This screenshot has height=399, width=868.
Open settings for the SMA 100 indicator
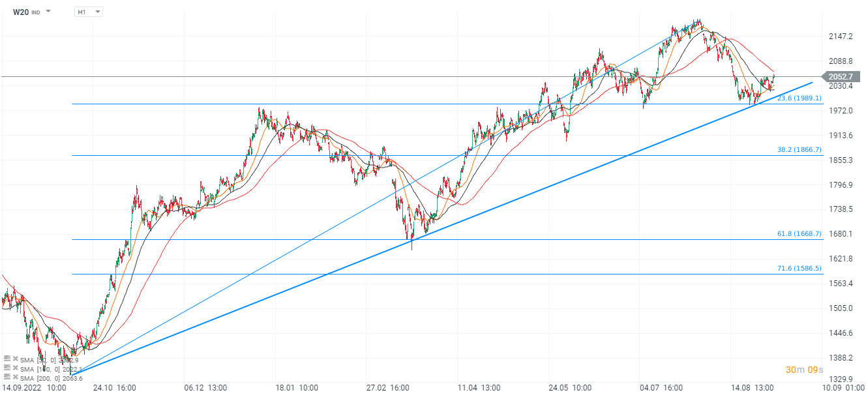(7, 368)
